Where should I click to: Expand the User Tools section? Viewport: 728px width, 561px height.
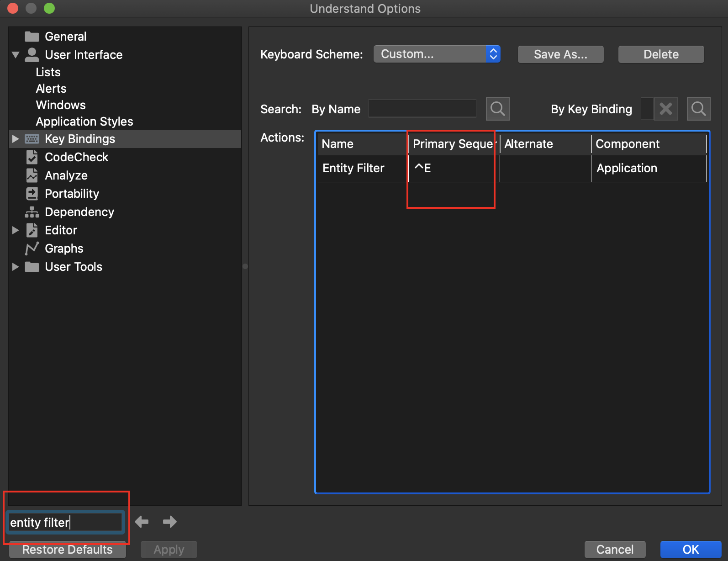16,267
